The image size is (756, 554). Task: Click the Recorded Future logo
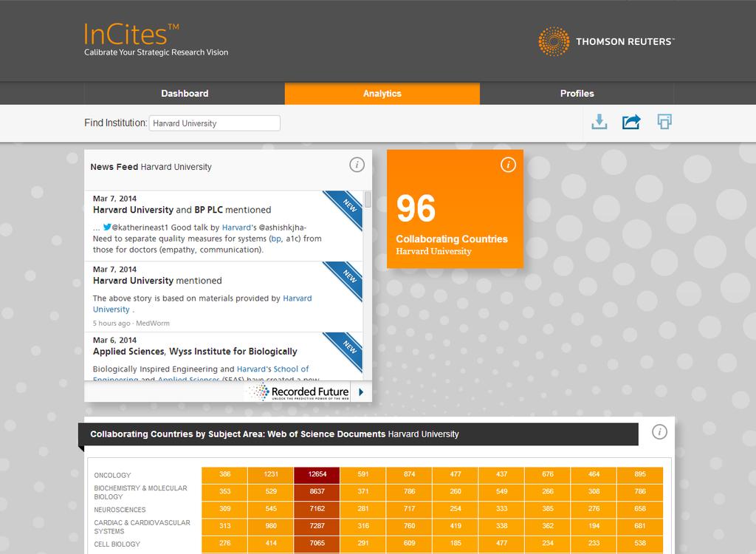pyautogui.click(x=300, y=391)
